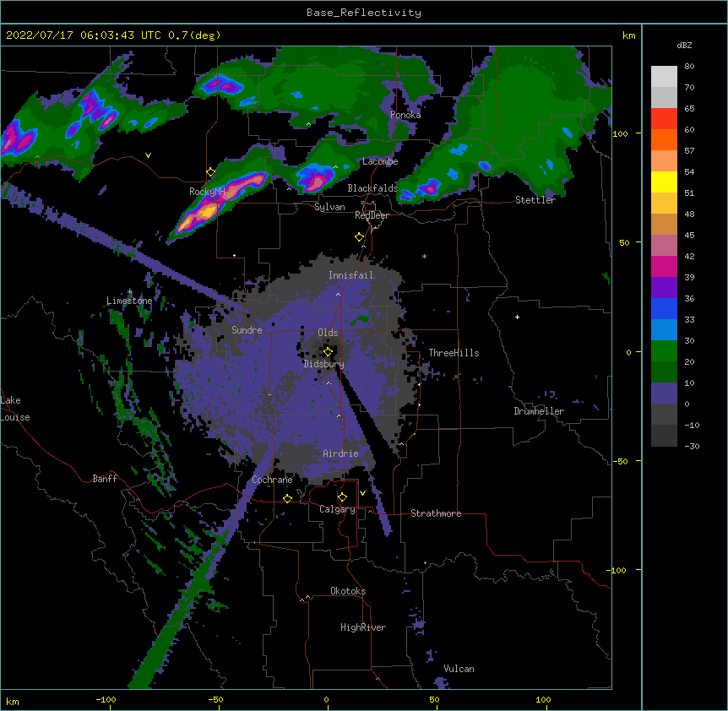Screen dimensions: 728x711
Task: Click the white asterisk marker east of Innisfail
Action: click(424, 256)
